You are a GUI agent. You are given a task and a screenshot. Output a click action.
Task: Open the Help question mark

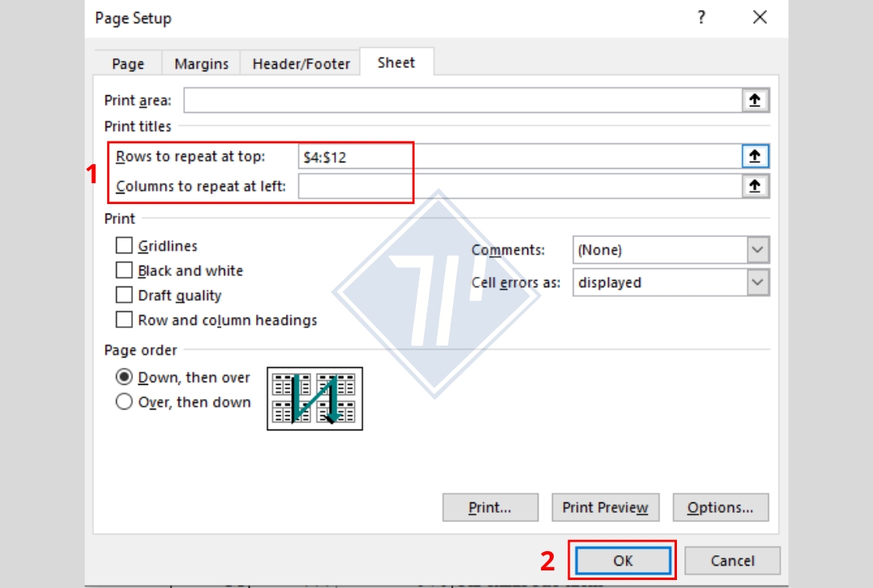[702, 18]
